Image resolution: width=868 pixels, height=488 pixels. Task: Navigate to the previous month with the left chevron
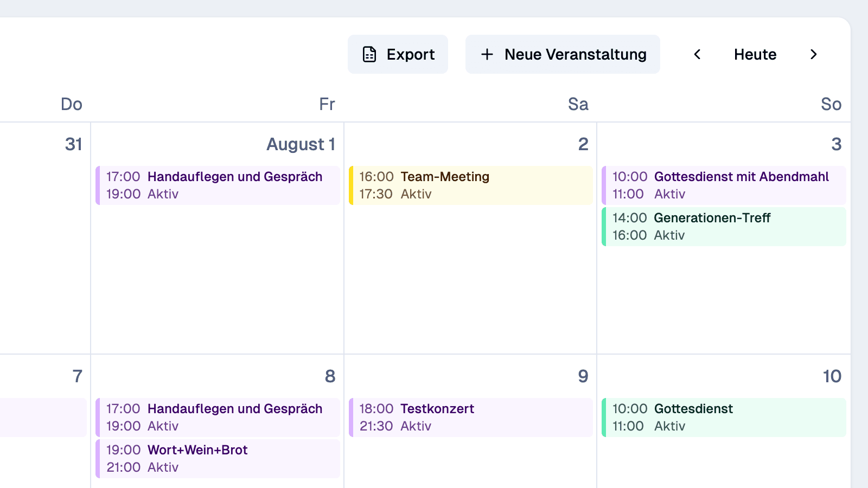tap(697, 54)
